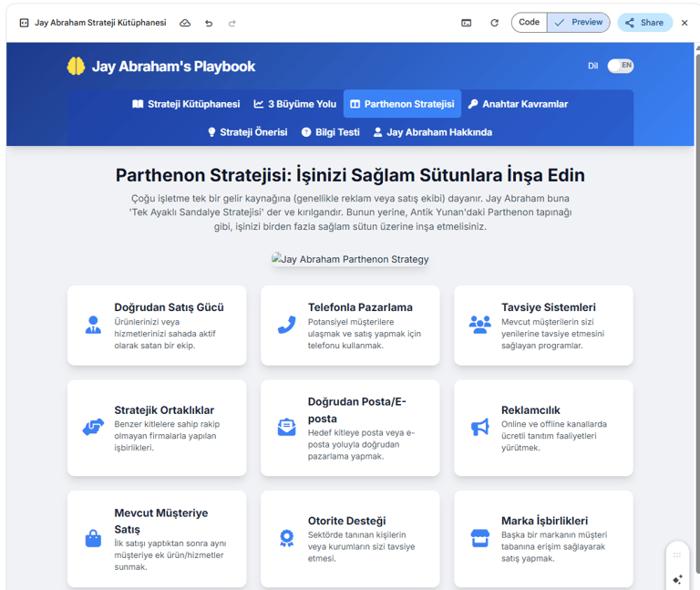Undo the last change
Image resolution: width=700 pixels, height=590 pixels.
[209, 23]
